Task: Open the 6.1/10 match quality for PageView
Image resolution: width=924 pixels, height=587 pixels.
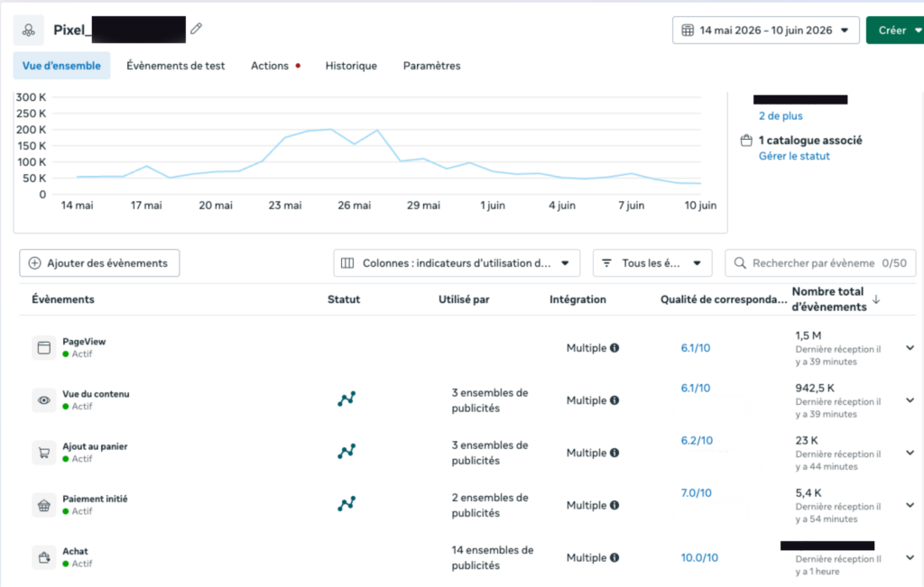Action: [x=696, y=348]
